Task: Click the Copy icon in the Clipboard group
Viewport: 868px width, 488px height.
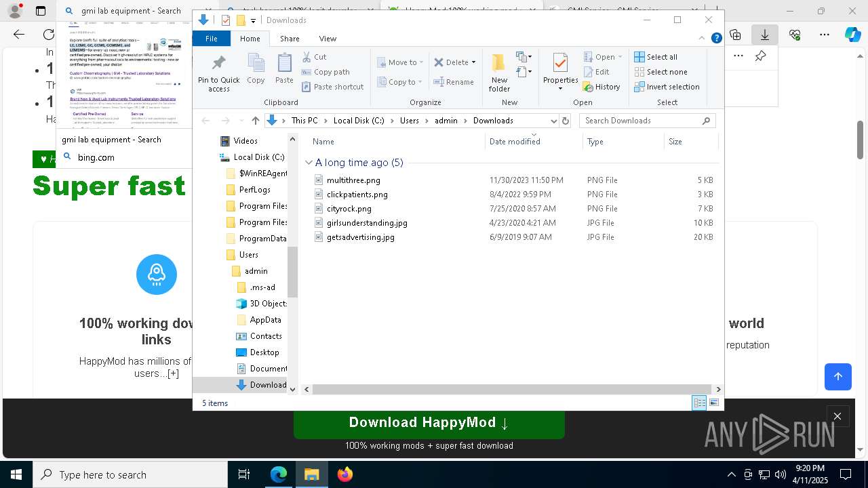Action: click(256, 69)
